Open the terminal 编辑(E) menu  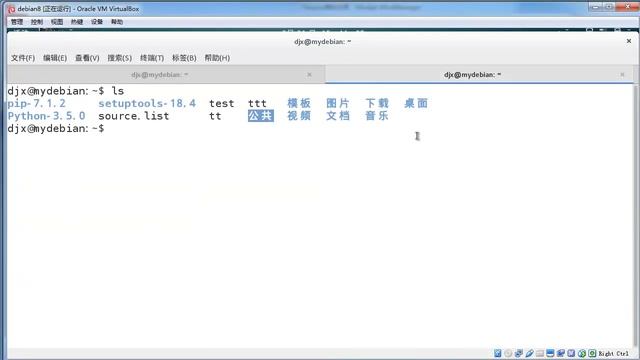55,58
